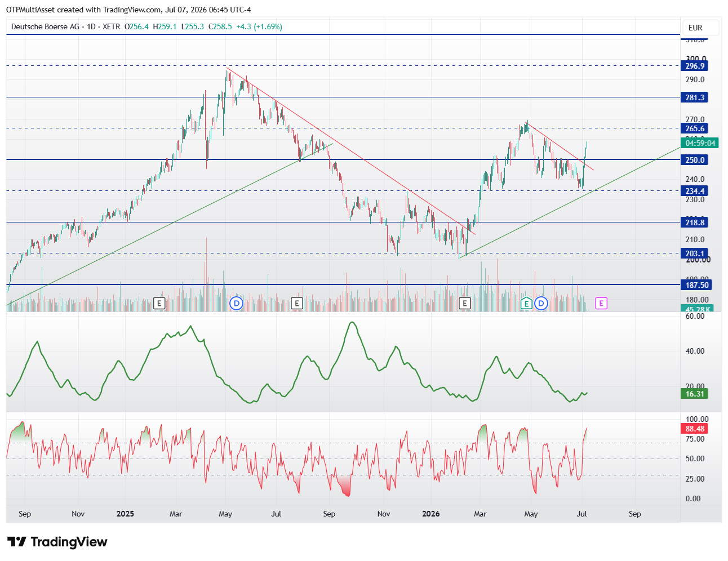This screenshot has width=728, height=561.
Task: Open the dividend marker near May 2026
Action: (x=541, y=304)
